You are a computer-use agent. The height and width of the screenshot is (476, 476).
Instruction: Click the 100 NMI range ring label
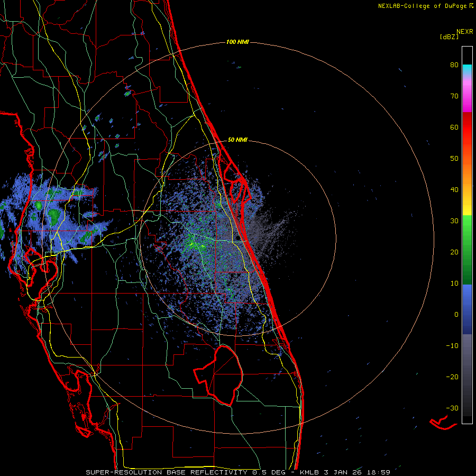[237, 42]
